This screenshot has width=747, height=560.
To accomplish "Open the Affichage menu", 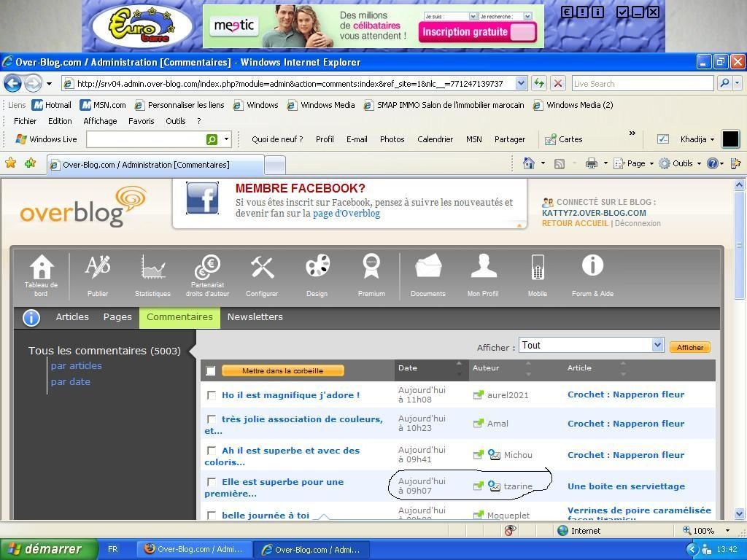I will coord(100,121).
